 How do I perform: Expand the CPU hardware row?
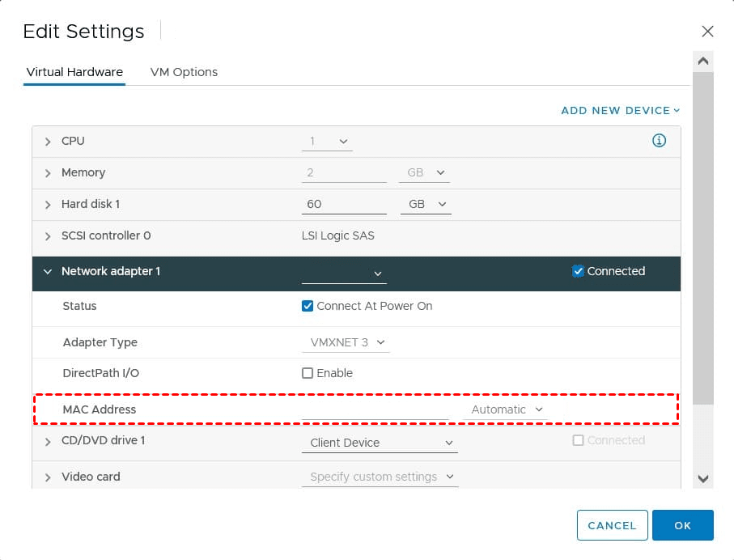(x=48, y=142)
